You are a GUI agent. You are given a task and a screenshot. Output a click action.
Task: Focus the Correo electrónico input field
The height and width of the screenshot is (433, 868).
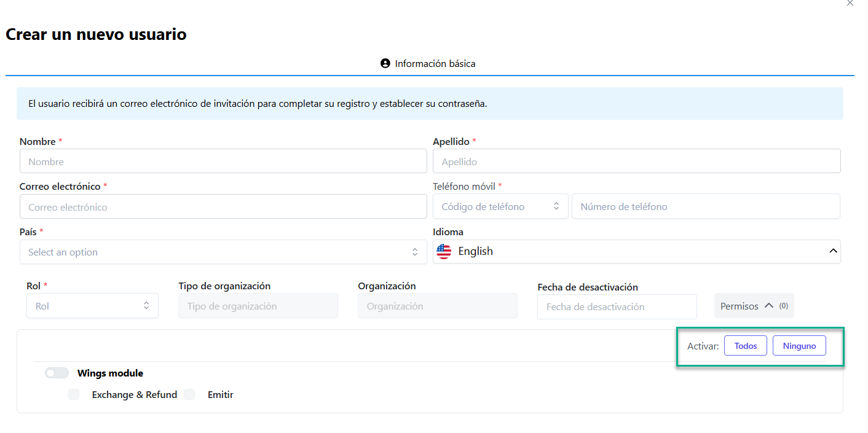[223, 207]
